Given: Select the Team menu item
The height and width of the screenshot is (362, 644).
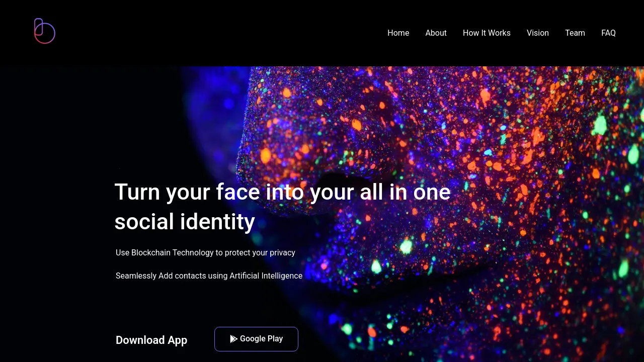Looking at the screenshot, I should point(575,33).
